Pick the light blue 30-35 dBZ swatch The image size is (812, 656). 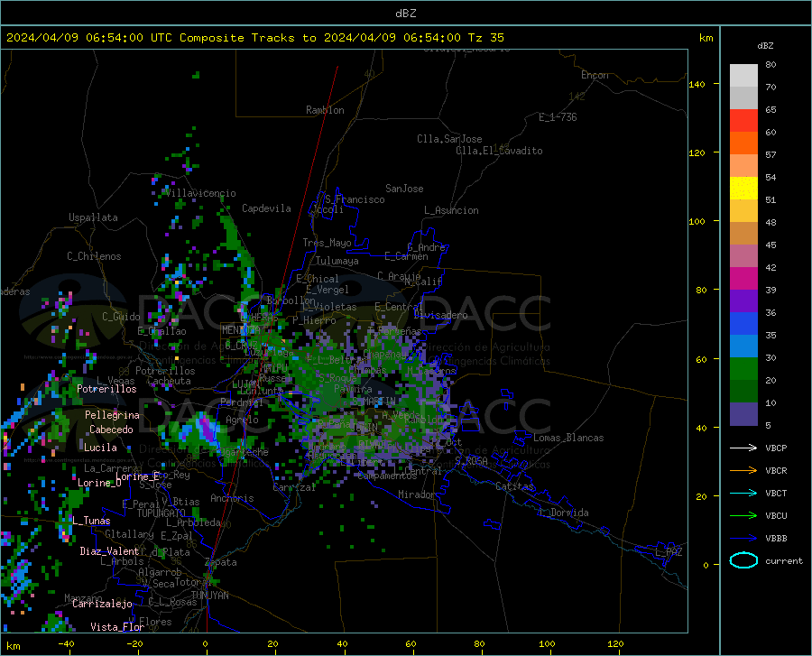(x=743, y=346)
